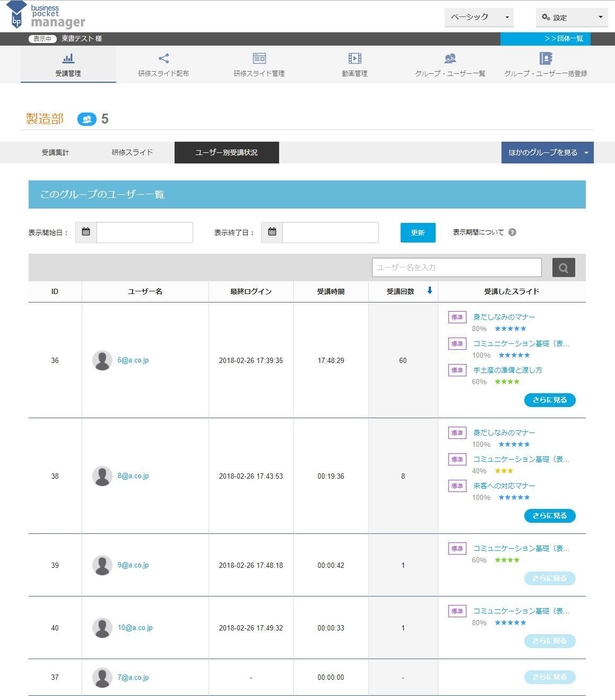615x700 pixels.
Task: Open the 8@a.co.jp user link
Action: [x=132, y=476]
